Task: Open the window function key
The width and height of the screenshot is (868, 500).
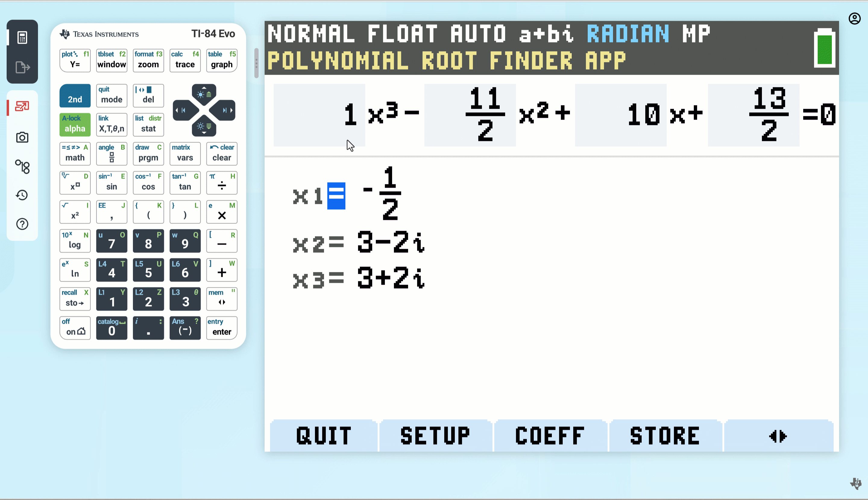Action: 112,61
